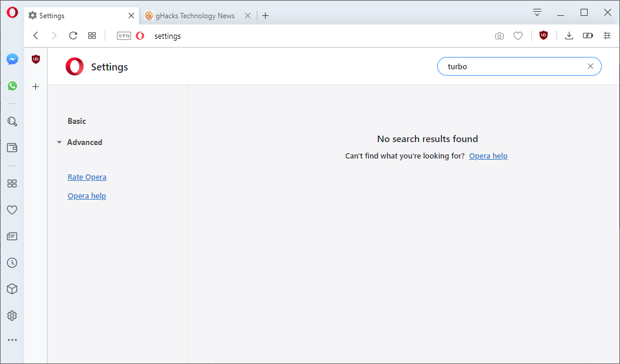This screenshot has width=620, height=364.
Task: Click the 'No search results found' message
Action: (427, 139)
